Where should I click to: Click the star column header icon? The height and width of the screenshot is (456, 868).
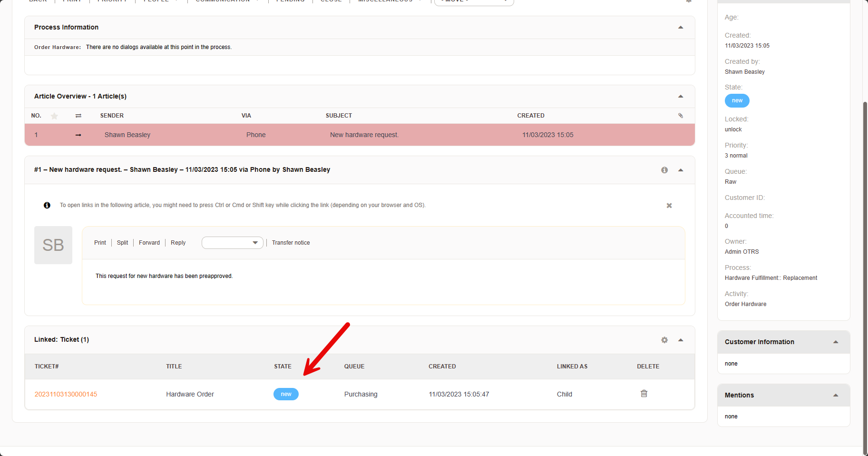point(55,116)
